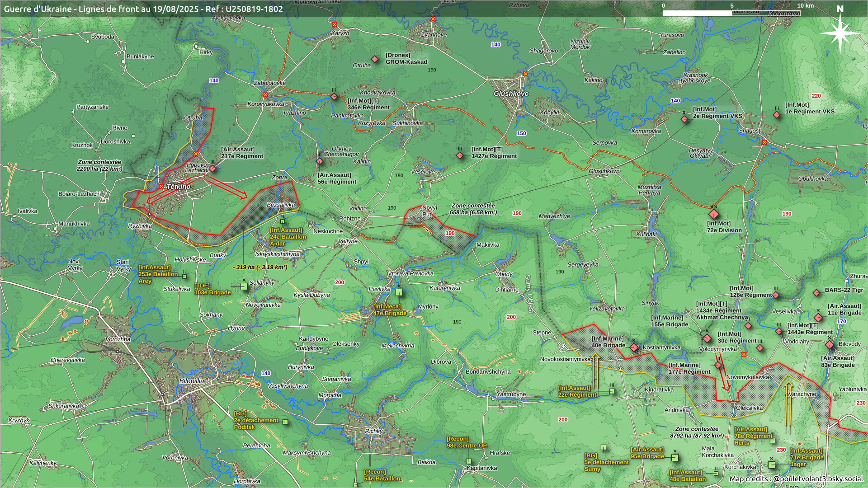Image resolution: width=868 pixels, height=488 pixels.
Task: Click the Glushkovo town label
Action: [511, 94]
